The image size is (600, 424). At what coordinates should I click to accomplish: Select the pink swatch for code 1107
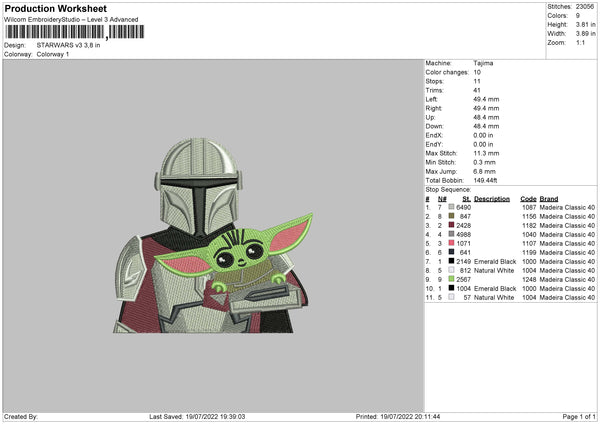click(x=451, y=243)
